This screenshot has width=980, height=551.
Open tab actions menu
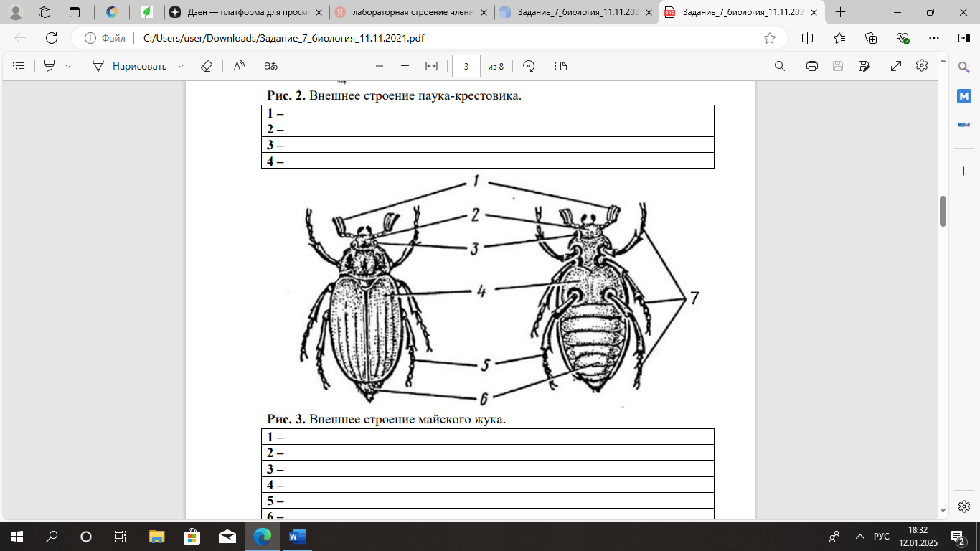[75, 12]
